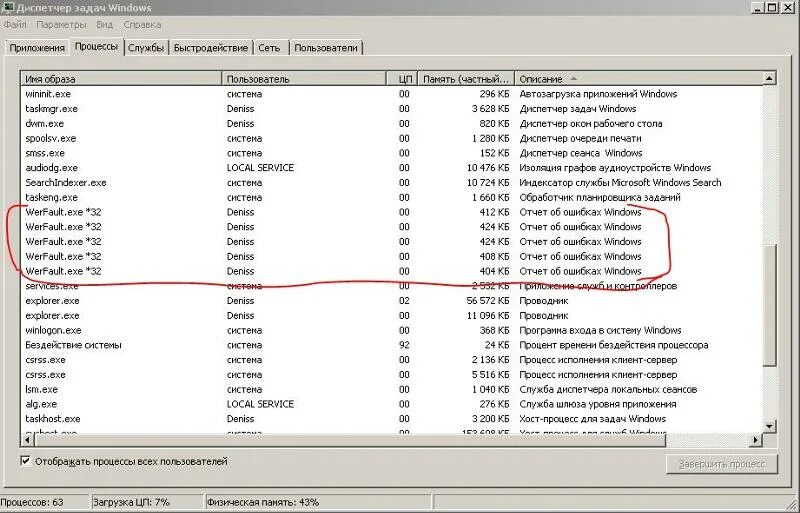Select the csrss.exe row using 2 136 КБ

392,360
